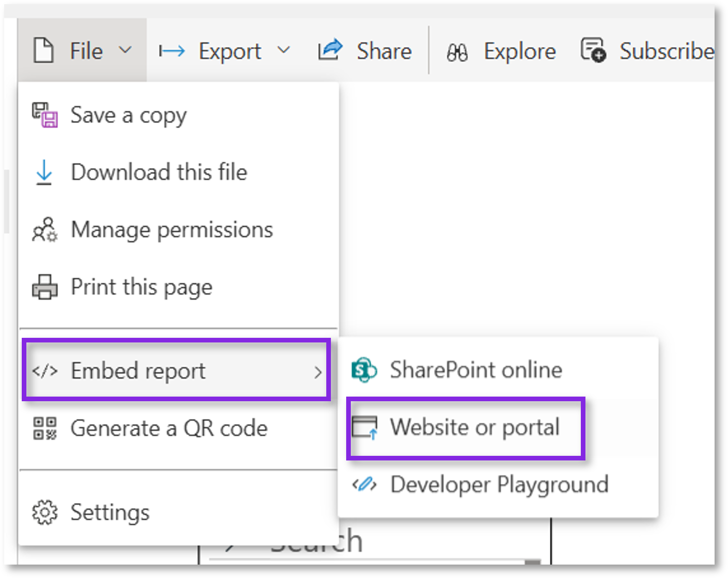Pick SharePoint online embed option

point(498,370)
